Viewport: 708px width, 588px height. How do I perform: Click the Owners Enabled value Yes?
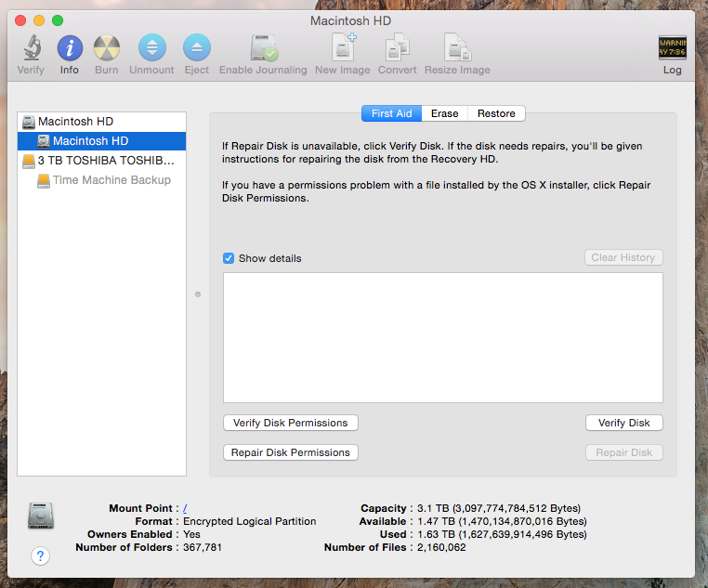coord(191,534)
